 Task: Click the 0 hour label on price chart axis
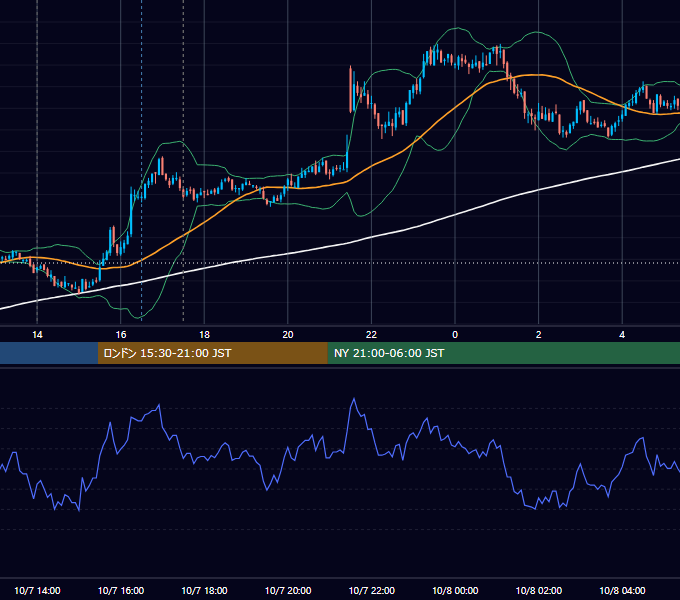455,335
